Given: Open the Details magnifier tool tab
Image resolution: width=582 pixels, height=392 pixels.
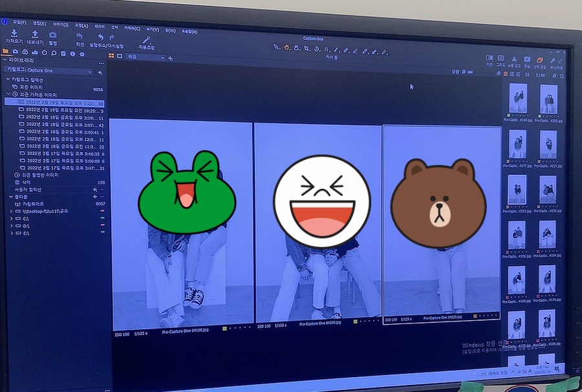Looking at the screenshot, I should 54,53.
